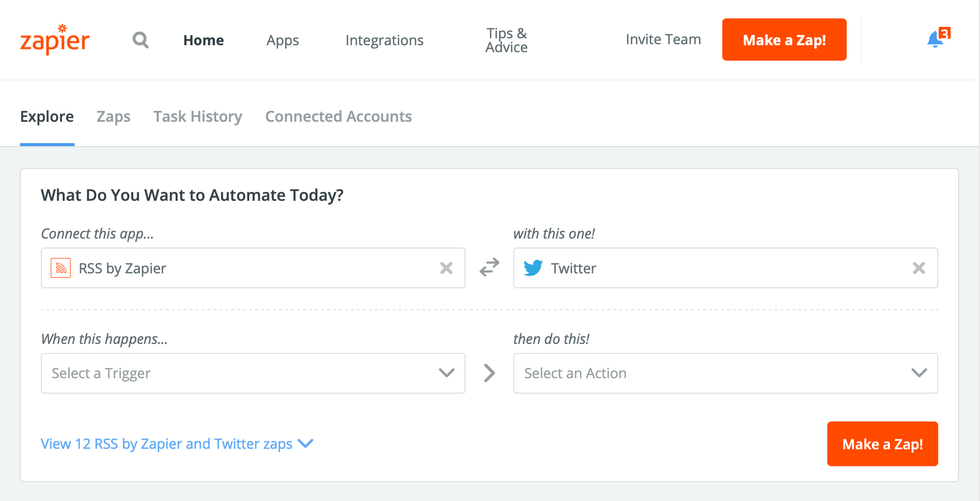Image resolution: width=980 pixels, height=501 pixels.
Task: Switch to the Task History tab
Action: 198,116
